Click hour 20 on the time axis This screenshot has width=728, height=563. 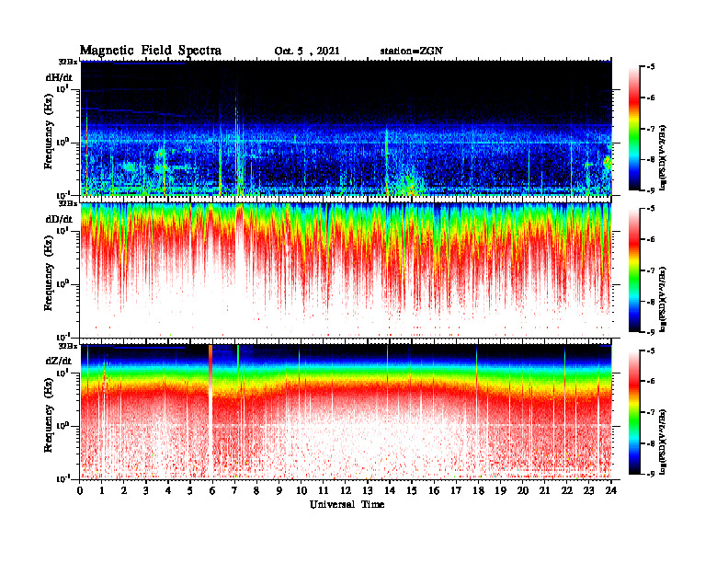[522, 491]
